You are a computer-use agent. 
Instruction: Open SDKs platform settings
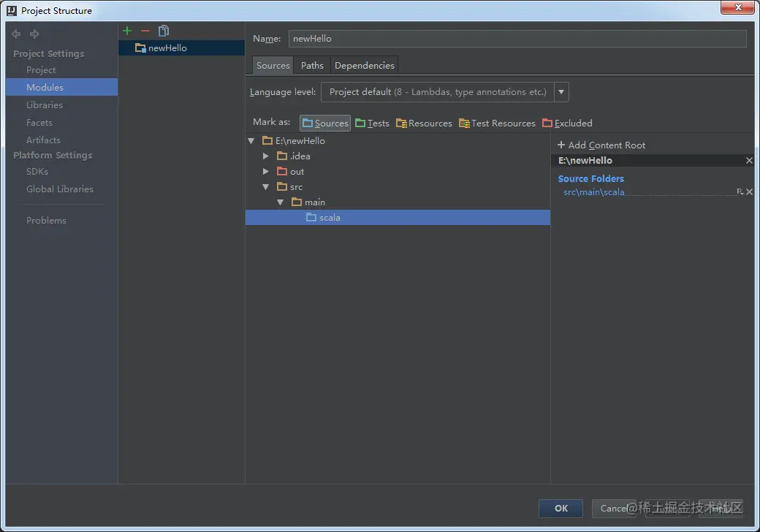pos(37,172)
